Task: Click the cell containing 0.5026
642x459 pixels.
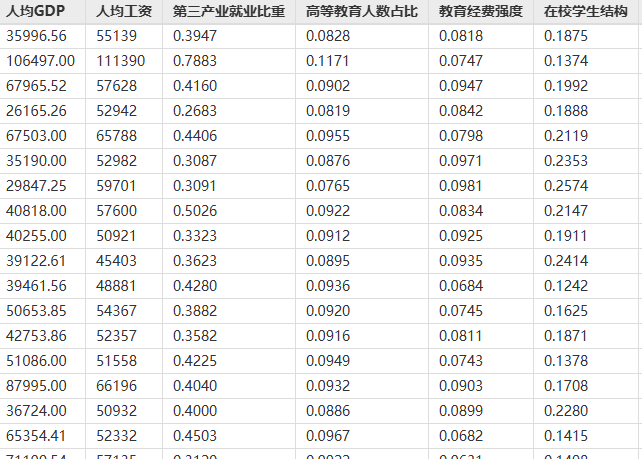Action: [195, 211]
